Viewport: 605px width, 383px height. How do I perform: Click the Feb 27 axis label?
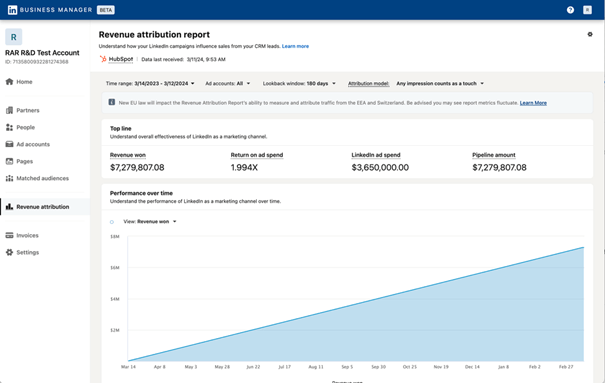point(566,367)
